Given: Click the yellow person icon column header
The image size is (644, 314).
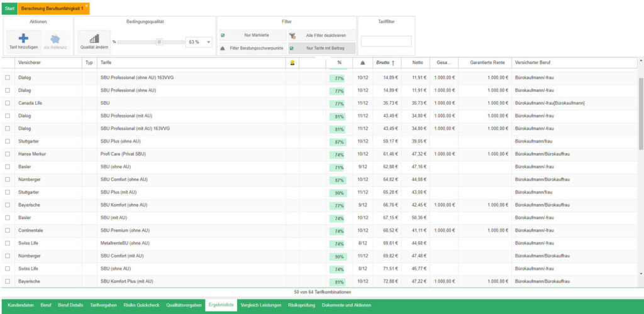Looking at the screenshot, I should [x=292, y=63].
